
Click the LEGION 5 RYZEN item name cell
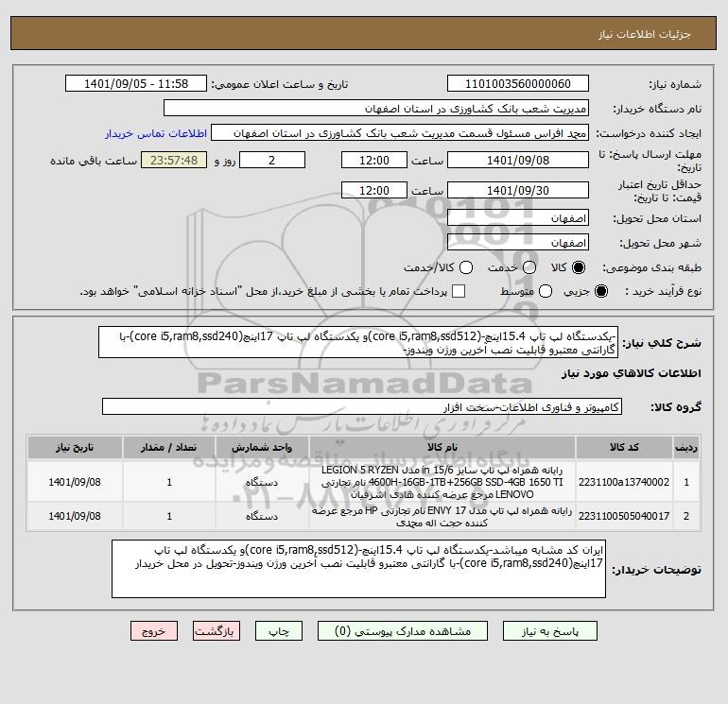coord(442,483)
